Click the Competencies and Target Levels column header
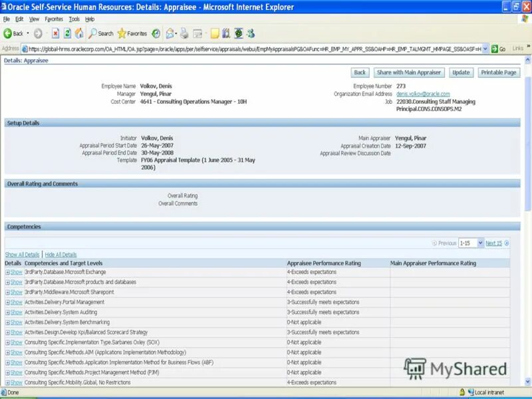This screenshot has height=399, width=532. point(63,263)
